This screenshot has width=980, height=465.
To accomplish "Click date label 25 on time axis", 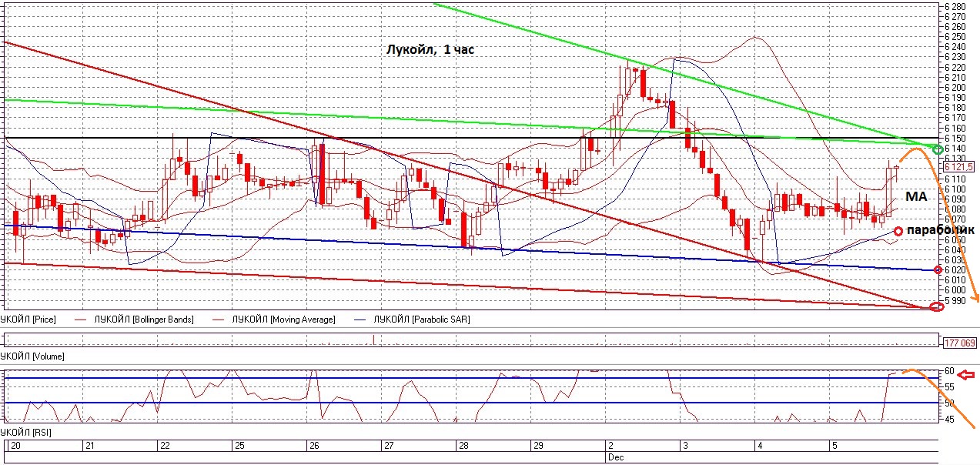I will (239, 446).
